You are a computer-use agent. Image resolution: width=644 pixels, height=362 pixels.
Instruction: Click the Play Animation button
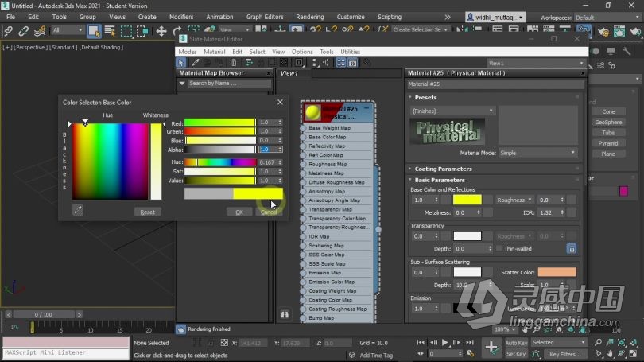(x=444, y=342)
